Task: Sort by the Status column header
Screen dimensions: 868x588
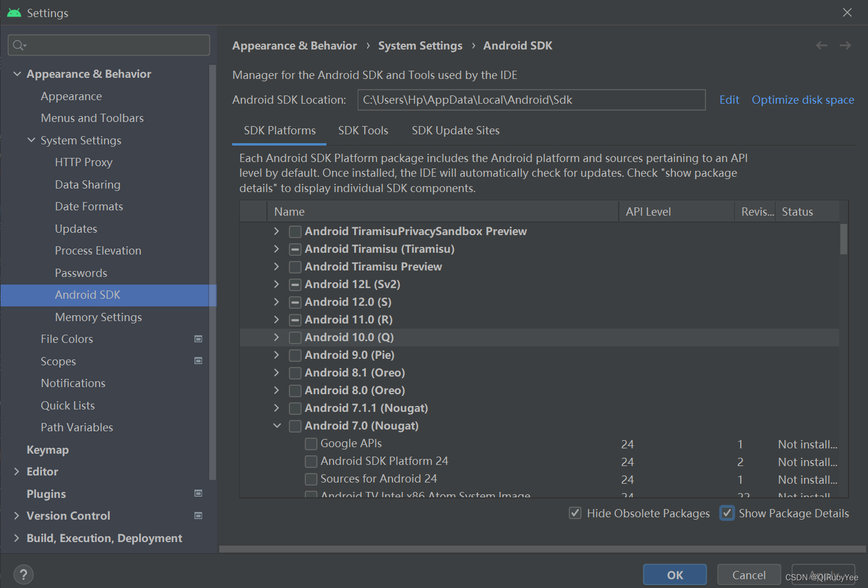Action: [808, 212]
